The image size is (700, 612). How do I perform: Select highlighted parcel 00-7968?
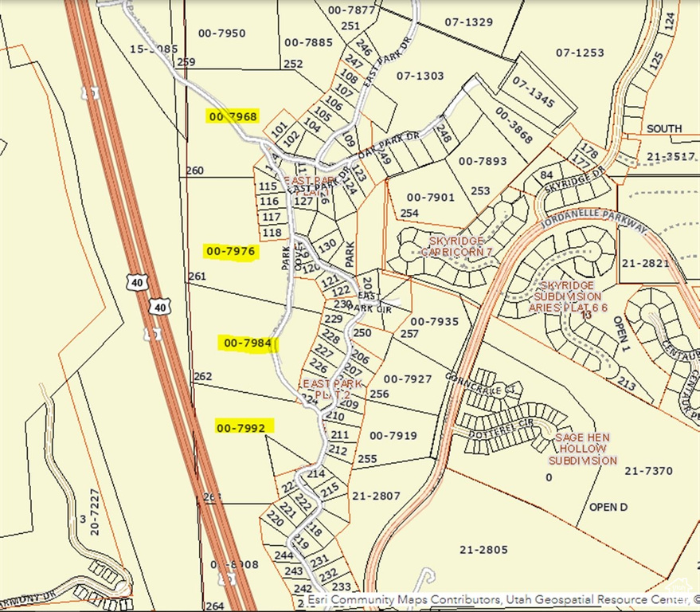point(233,116)
